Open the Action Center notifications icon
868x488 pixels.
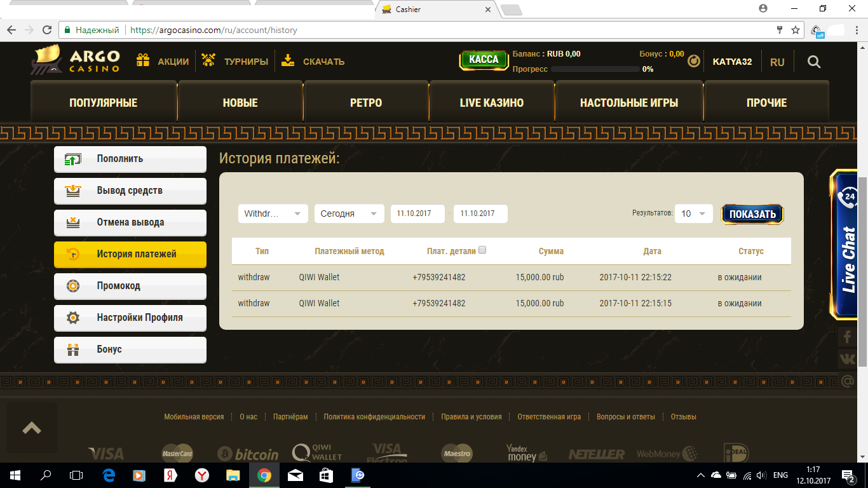[x=848, y=475]
